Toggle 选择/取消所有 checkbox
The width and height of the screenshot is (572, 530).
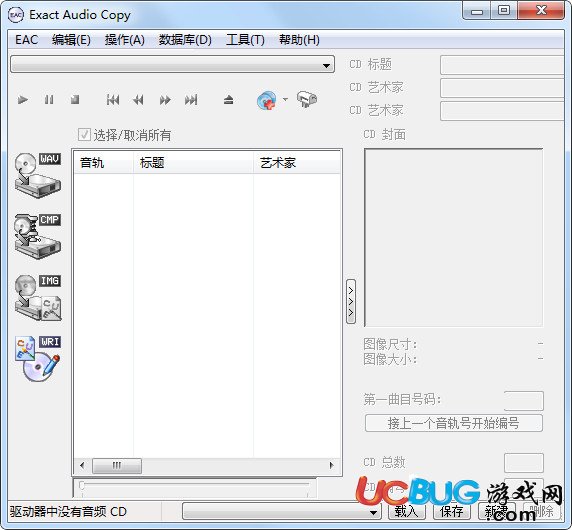[84, 135]
